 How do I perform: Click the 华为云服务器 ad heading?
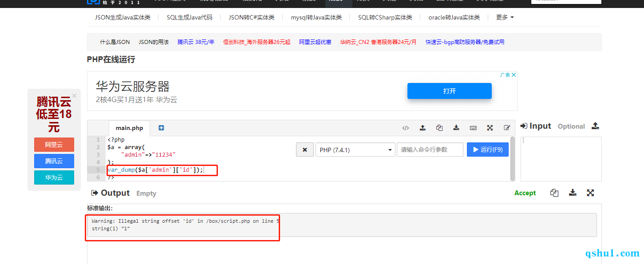point(133,86)
